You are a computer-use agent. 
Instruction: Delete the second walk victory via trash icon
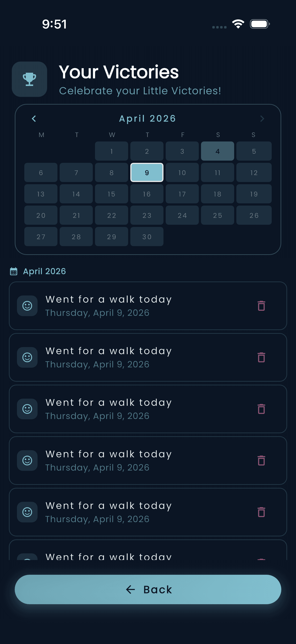pos(261,357)
